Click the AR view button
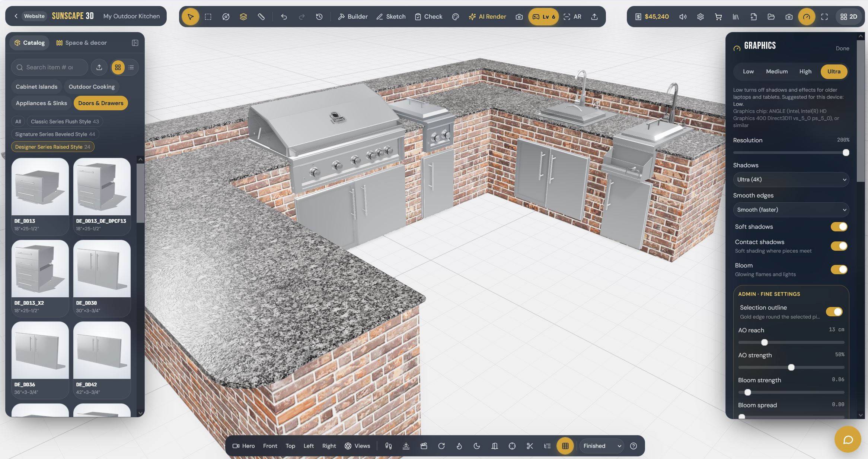The width and height of the screenshot is (868, 459). tap(572, 17)
